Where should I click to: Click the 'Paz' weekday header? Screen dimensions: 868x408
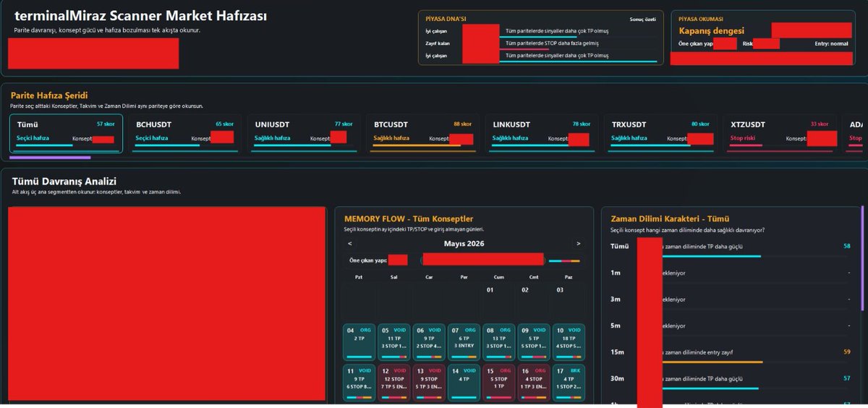click(x=569, y=276)
